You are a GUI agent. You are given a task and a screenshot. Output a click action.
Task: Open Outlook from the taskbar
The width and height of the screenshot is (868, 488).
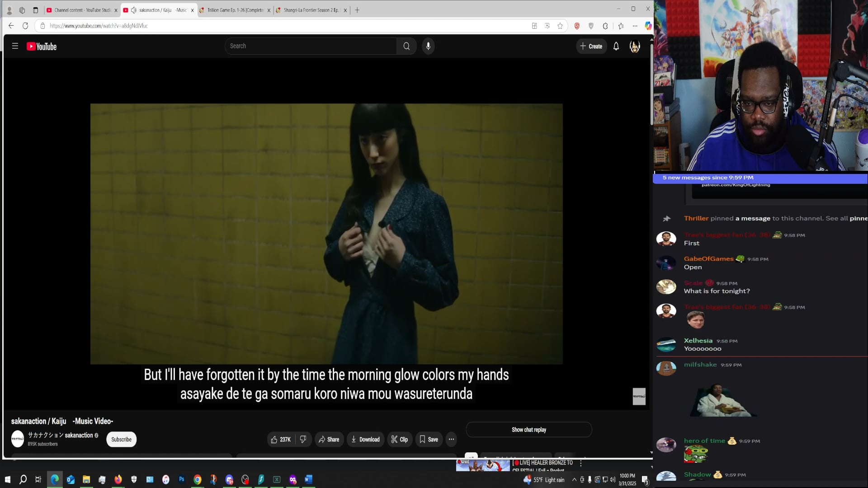tap(71, 479)
